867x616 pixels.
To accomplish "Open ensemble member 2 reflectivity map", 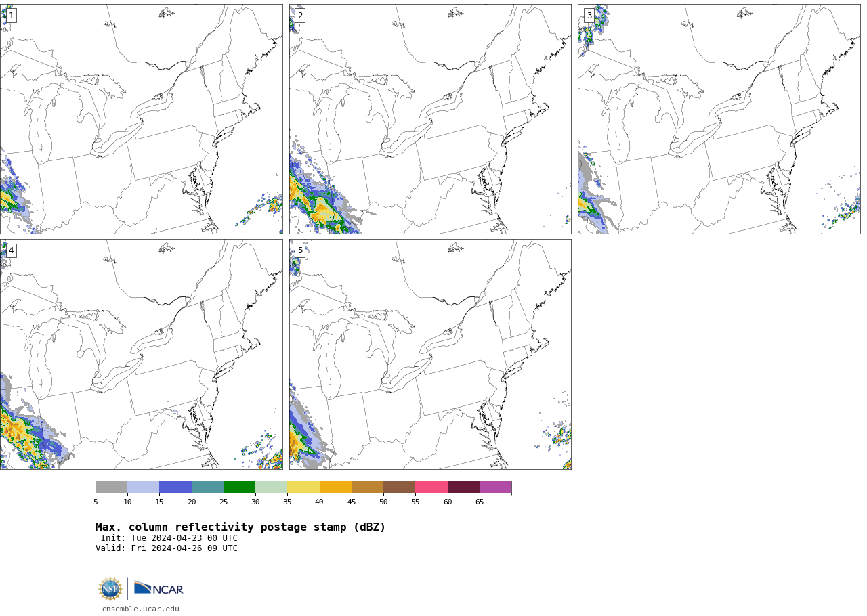I will pyautogui.click(x=430, y=119).
